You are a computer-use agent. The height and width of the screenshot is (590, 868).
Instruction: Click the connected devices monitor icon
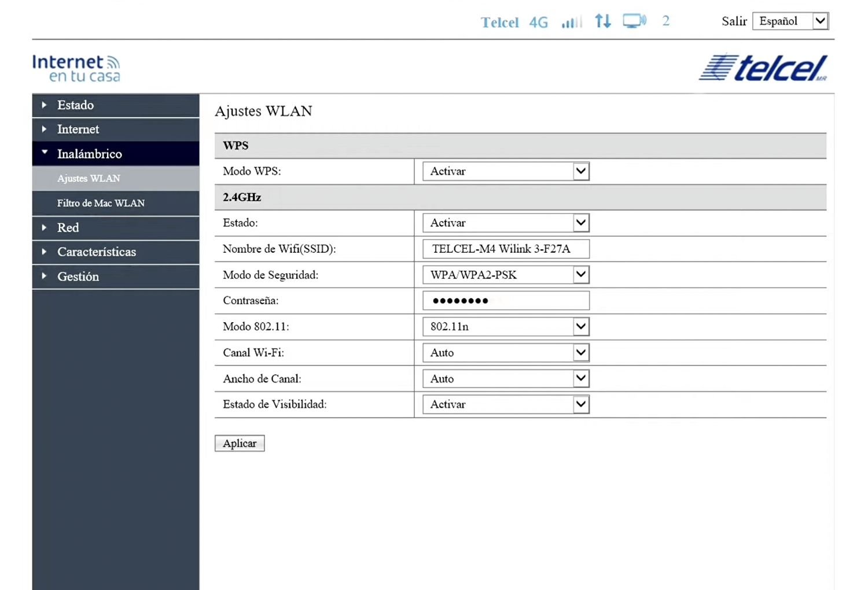(x=634, y=21)
